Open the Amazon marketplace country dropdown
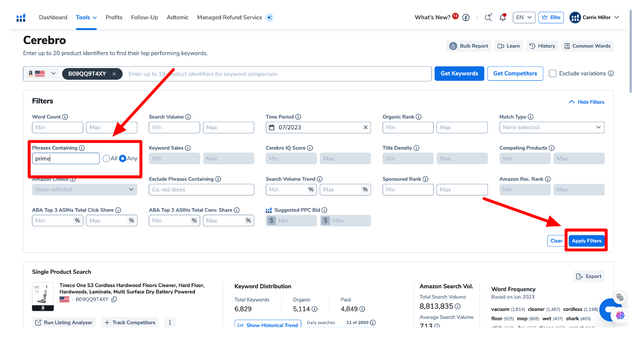The image size is (644, 338). [41, 74]
